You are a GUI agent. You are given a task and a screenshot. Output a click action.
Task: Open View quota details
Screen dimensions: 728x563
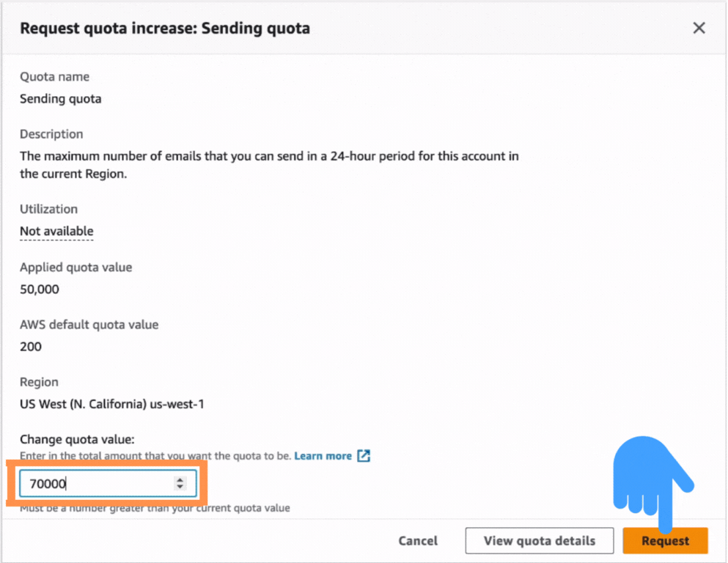(x=539, y=540)
